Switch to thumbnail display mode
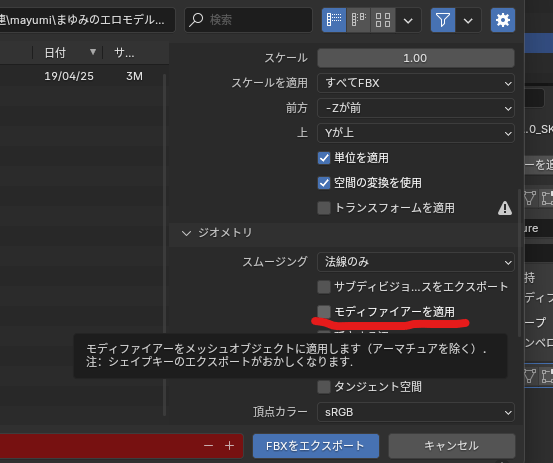This screenshot has width=553, height=463. (x=383, y=20)
